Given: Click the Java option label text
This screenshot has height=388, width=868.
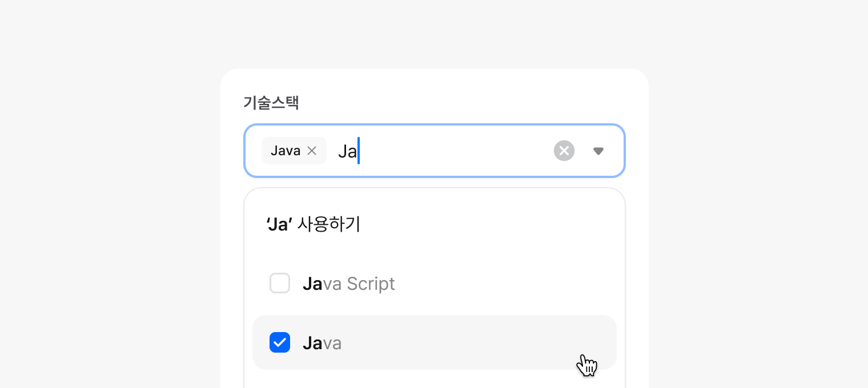Looking at the screenshot, I should 322,343.
